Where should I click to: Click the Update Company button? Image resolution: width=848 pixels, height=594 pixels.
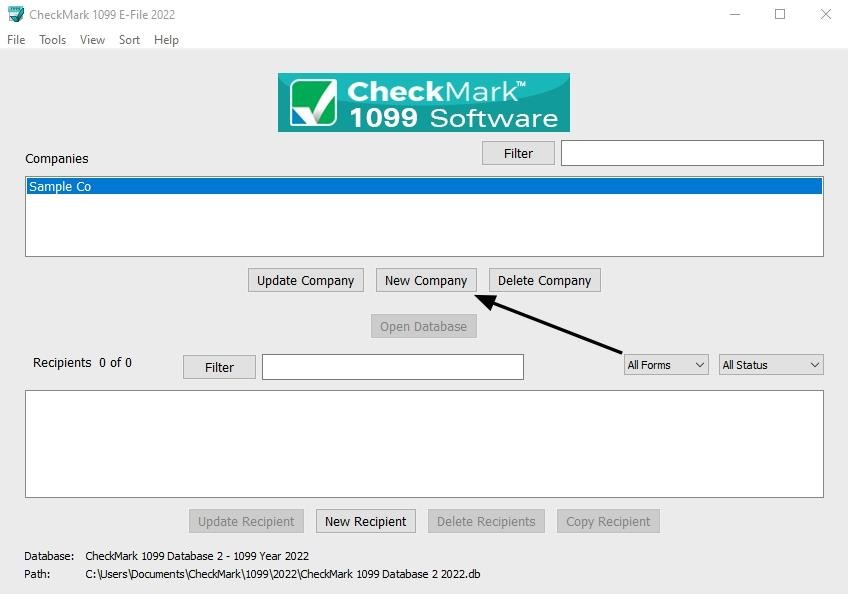click(305, 280)
